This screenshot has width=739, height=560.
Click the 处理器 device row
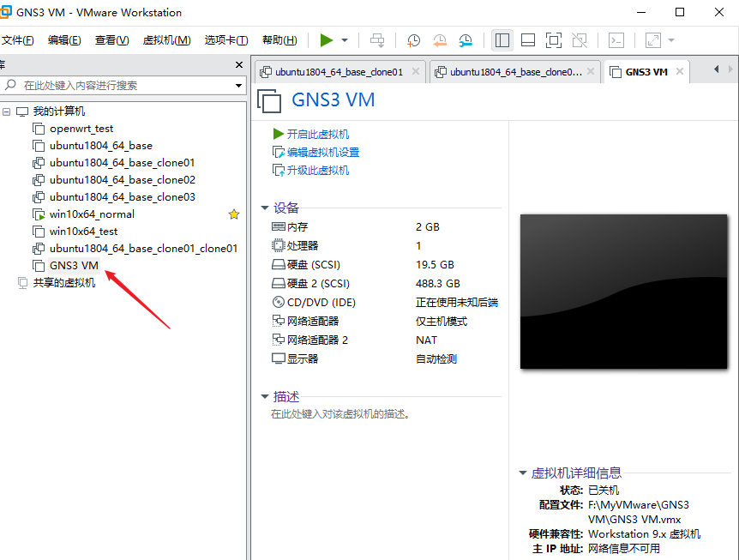click(386, 245)
